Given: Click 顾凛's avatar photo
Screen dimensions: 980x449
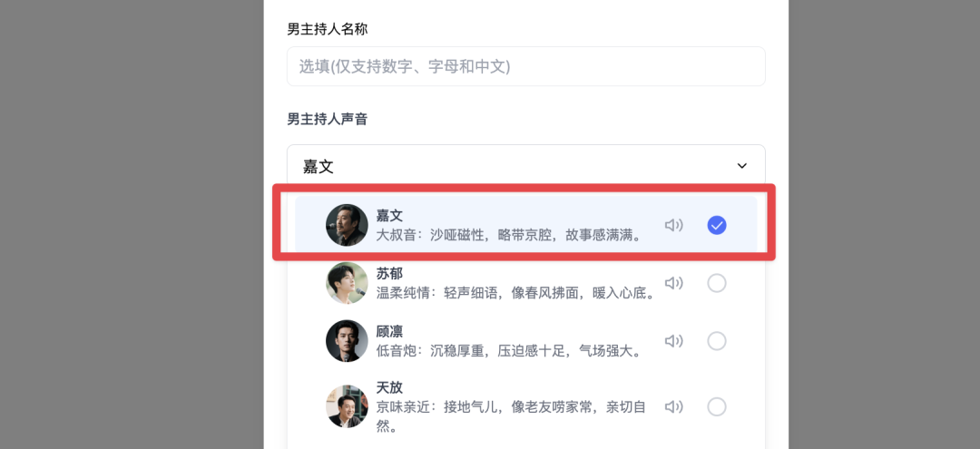Looking at the screenshot, I should point(347,341).
